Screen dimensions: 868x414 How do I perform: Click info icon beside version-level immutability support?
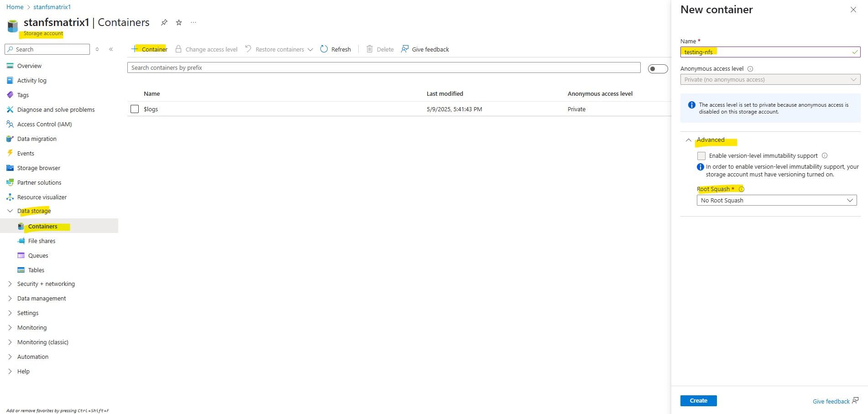[x=825, y=155]
